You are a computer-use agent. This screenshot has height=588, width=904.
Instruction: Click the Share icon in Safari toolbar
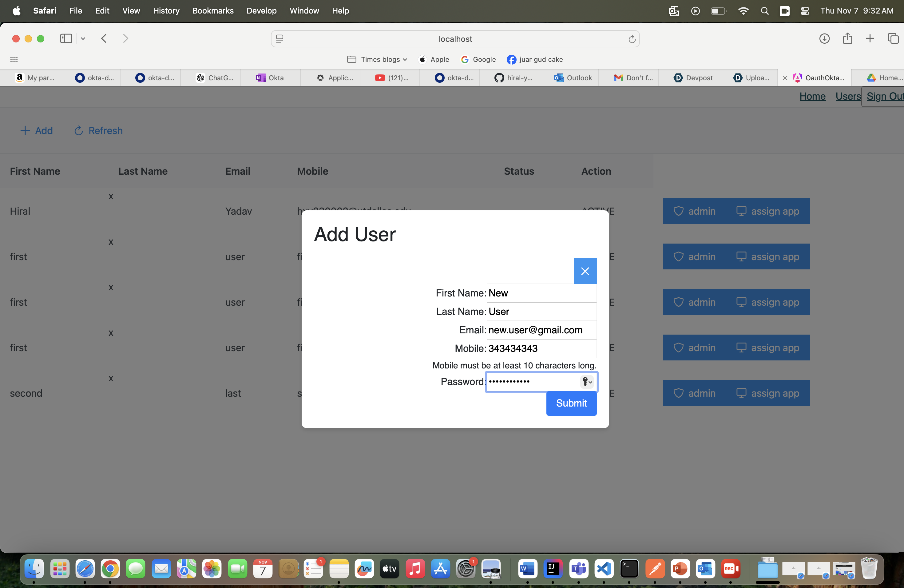click(x=847, y=38)
